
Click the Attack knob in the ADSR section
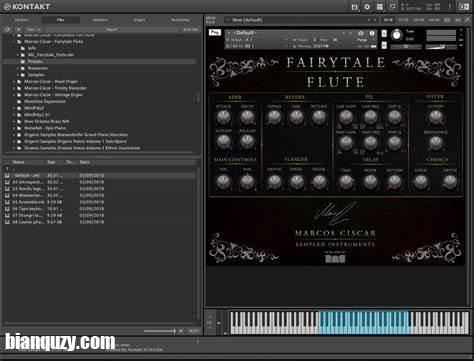pos(223,117)
